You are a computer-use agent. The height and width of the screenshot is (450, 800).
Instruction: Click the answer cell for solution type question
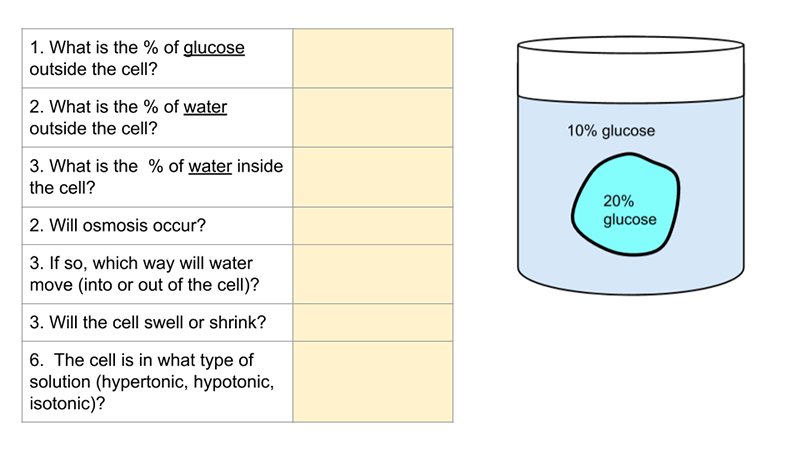click(372, 381)
